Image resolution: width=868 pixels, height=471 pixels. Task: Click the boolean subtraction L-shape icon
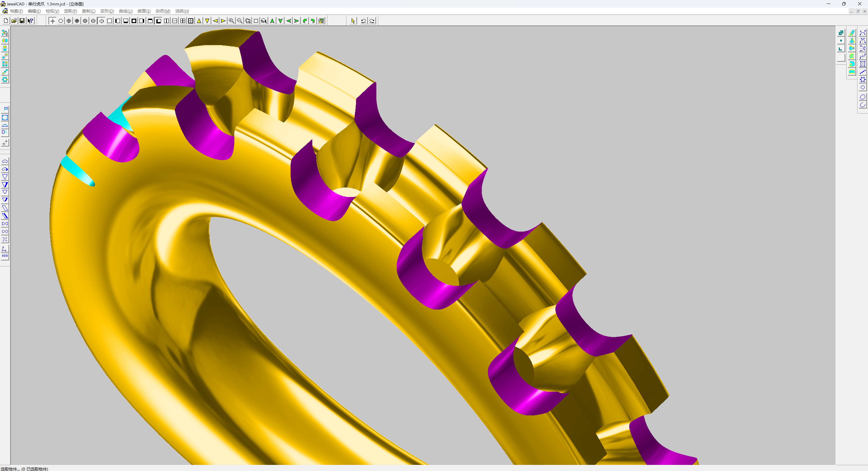[x=841, y=48]
